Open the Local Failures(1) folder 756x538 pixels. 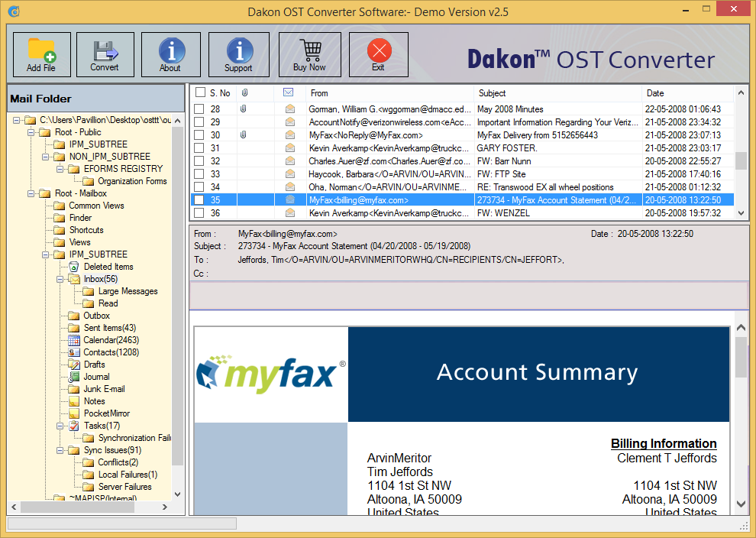click(x=128, y=475)
